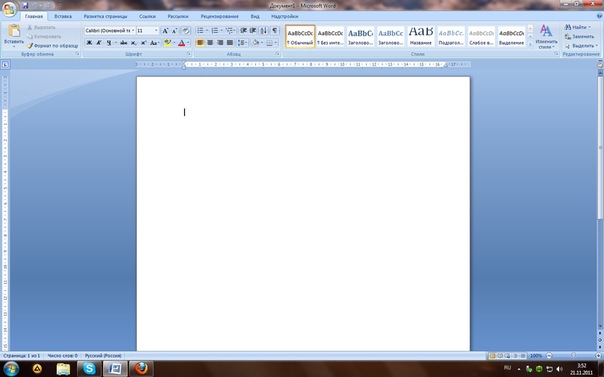Toggle italic (К) formatting
The width and height of the screenshot is (604, 377).
[99, 43]
